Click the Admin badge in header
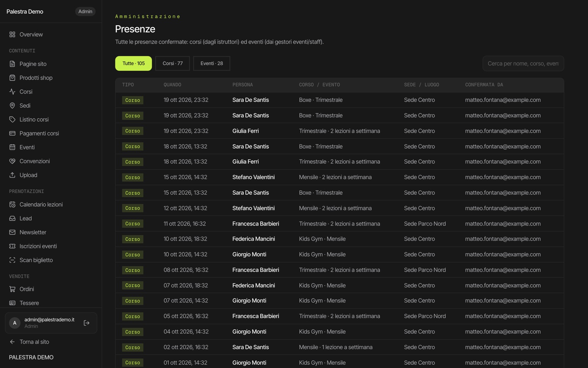The height and width of the screenshot is (368, 588). click(x=85, y=11)
